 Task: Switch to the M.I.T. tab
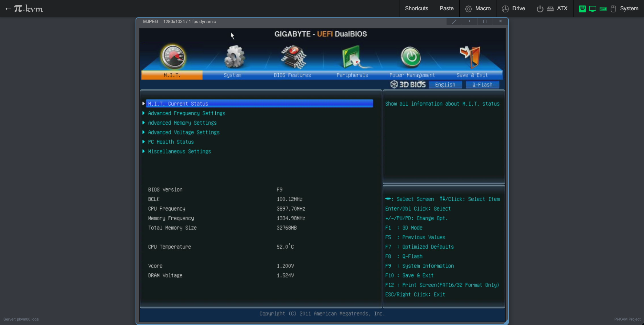click(172, 75)
